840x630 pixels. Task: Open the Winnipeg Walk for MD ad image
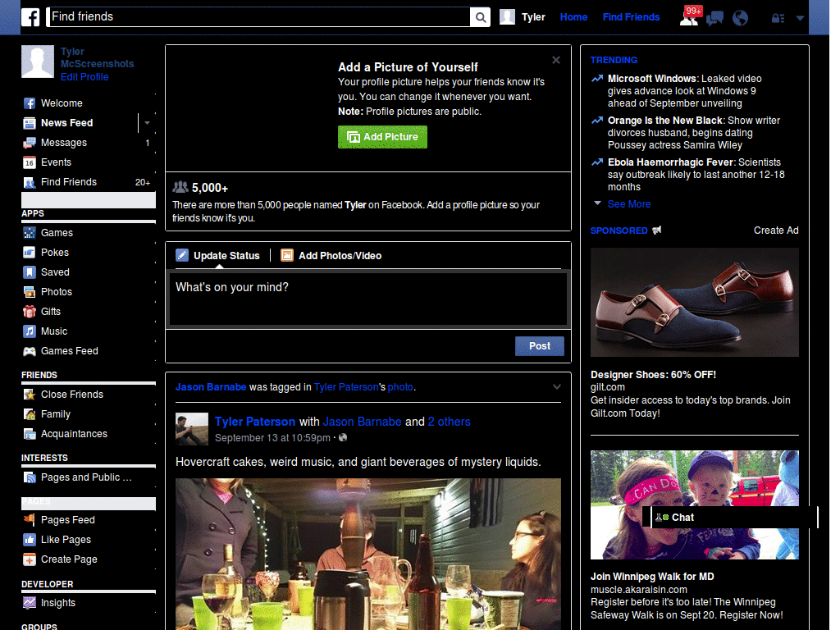(x=694, y=504)
